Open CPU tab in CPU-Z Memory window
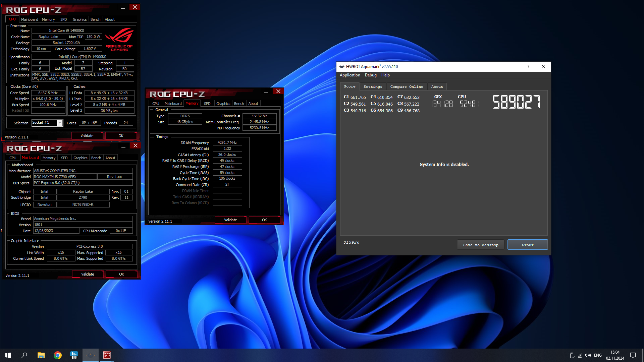 (x=156, y=104)
